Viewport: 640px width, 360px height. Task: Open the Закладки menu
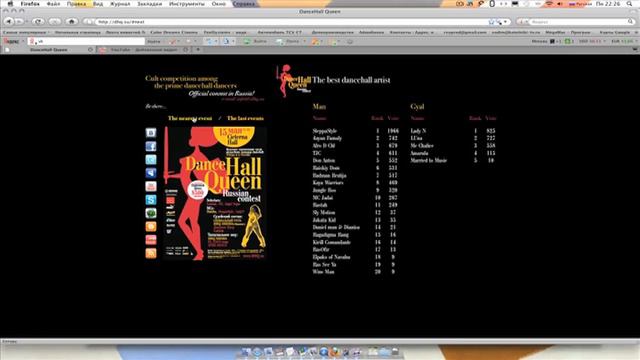point(149,4)
